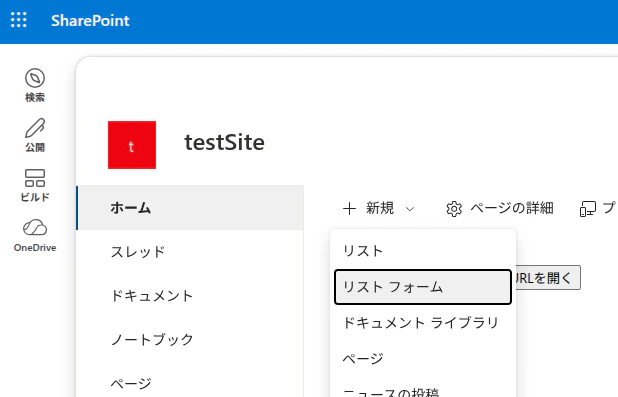Image resolution: width=618 pixels, height=397 pixels.
Task: Open ページの詳細 command
Action: (500, 208)
